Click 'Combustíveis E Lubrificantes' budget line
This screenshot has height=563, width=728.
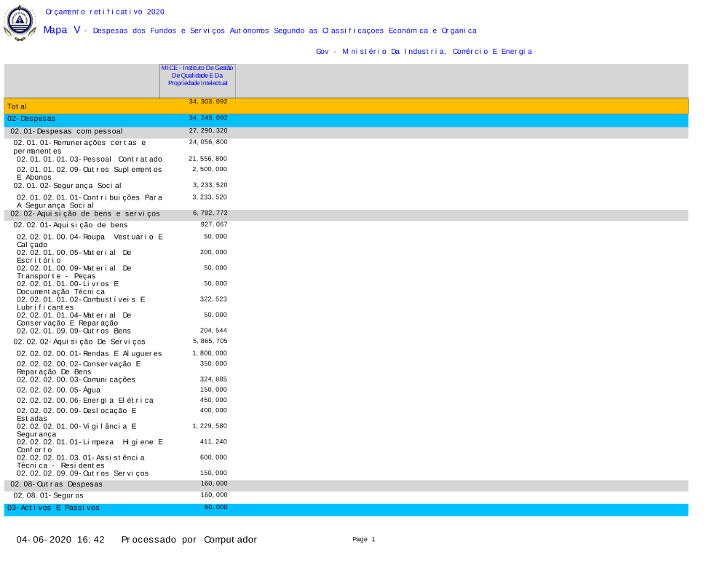point(81,303)
